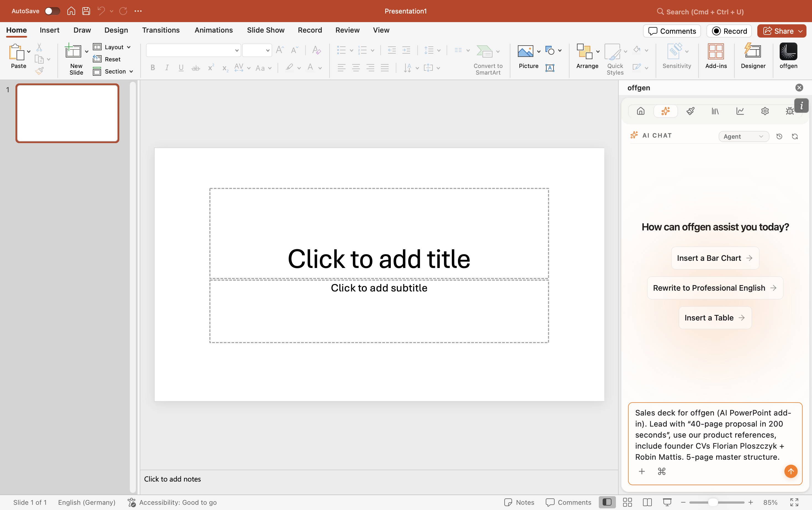Viewport: 812px width, 510px height.
Task: Toggle Superscript formatting
Action: pos(211,68)
